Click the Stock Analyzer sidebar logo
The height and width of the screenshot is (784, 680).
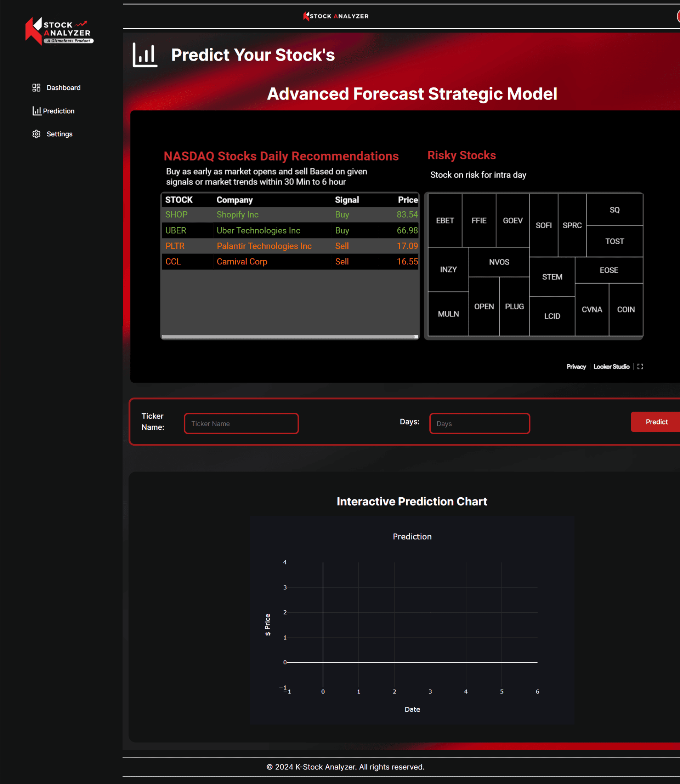pos(59,31)
